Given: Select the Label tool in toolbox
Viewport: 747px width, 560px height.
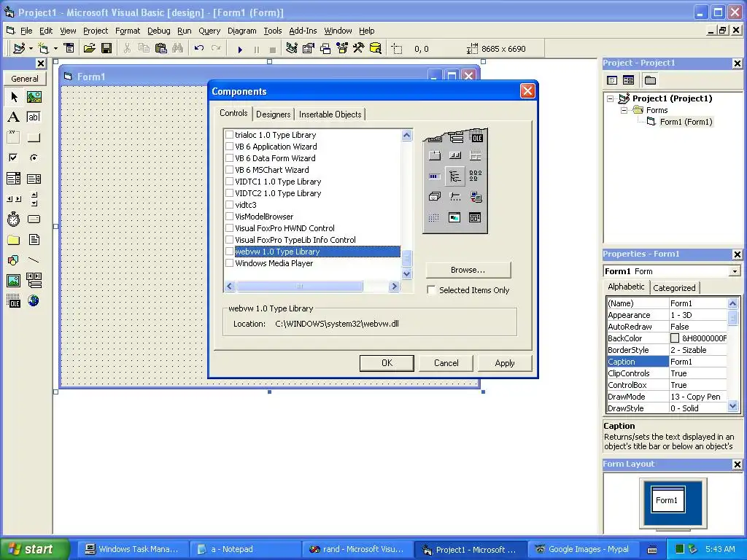Looking at the screenshot, I should 14,117.
